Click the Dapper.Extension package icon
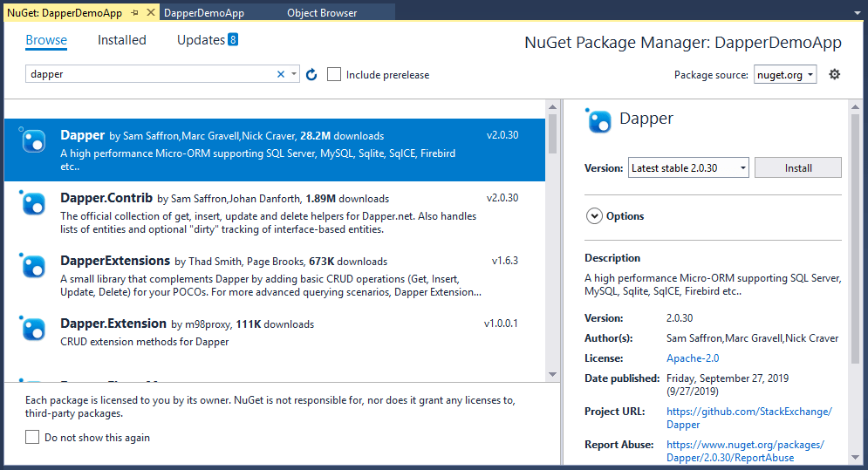This screenshot has width=868, height=470. pos(32,328)
